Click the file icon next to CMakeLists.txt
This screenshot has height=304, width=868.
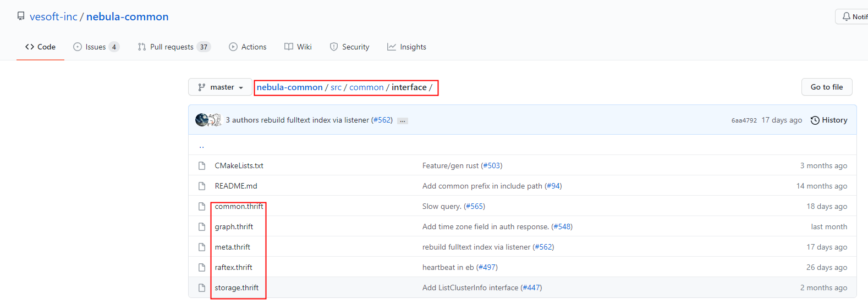(202, 165)
